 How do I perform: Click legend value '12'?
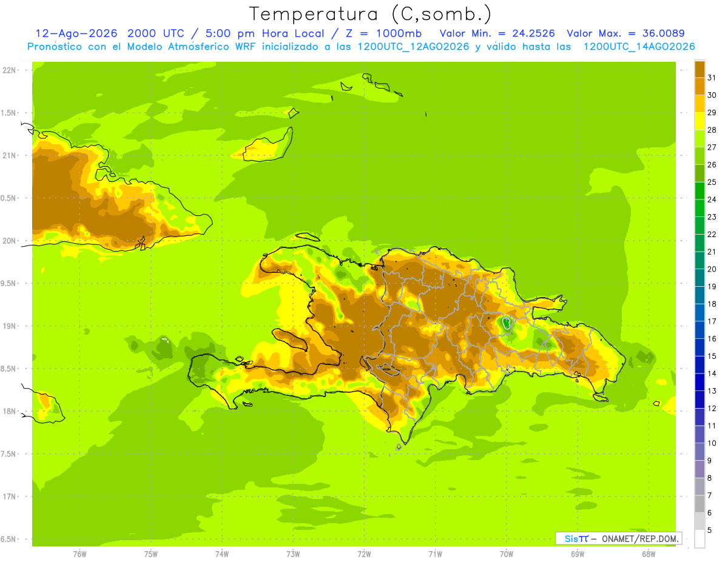pyautogui.click(x=712, y=408)
